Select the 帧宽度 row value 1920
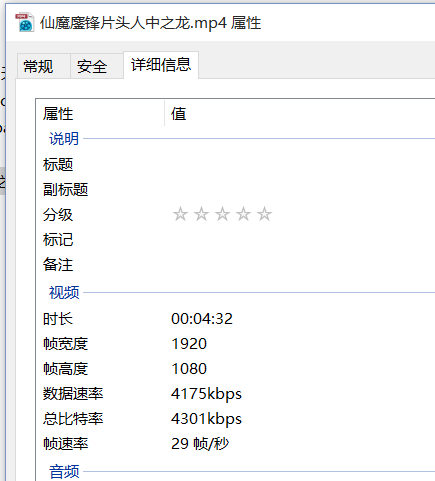This screenshot has width=435, height=481. (189, 344)
